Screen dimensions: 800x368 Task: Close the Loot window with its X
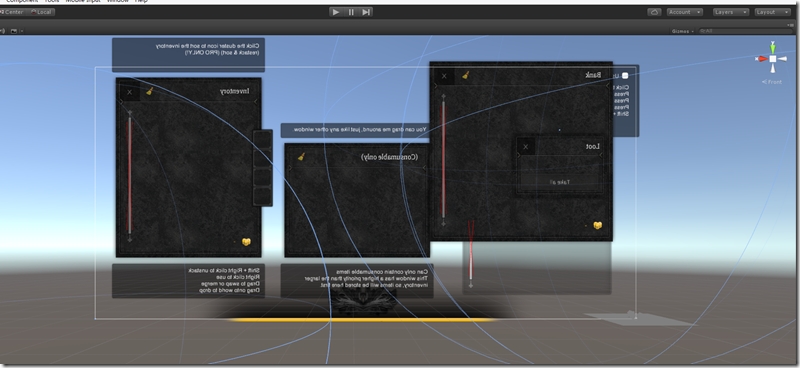pos(526,147)
